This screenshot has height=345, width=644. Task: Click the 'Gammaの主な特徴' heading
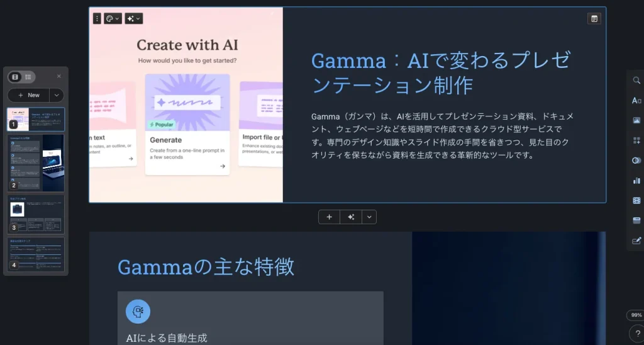(x=206, y=267)
